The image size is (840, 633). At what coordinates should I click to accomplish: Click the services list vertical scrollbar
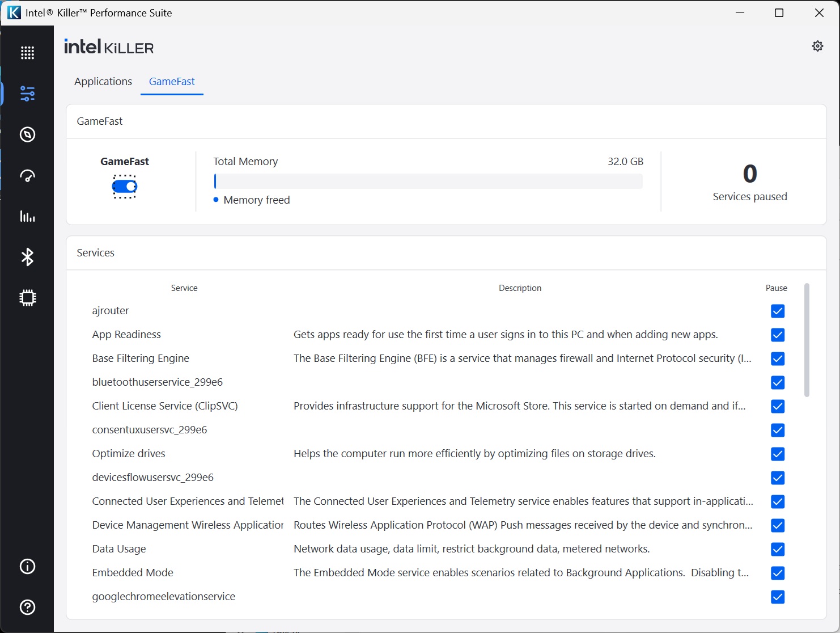(807, 340)
